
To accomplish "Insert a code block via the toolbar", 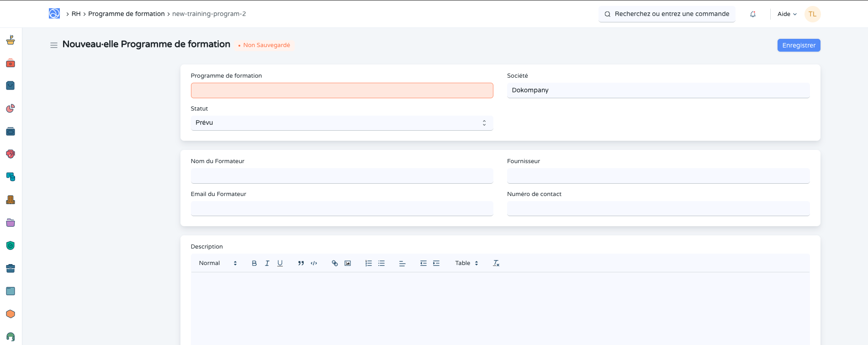I will pos(314,263).
